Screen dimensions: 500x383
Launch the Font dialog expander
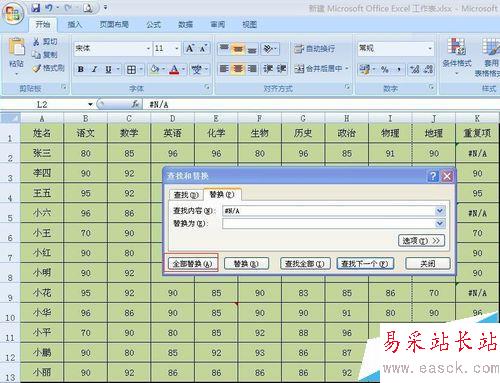pos(207,87)
